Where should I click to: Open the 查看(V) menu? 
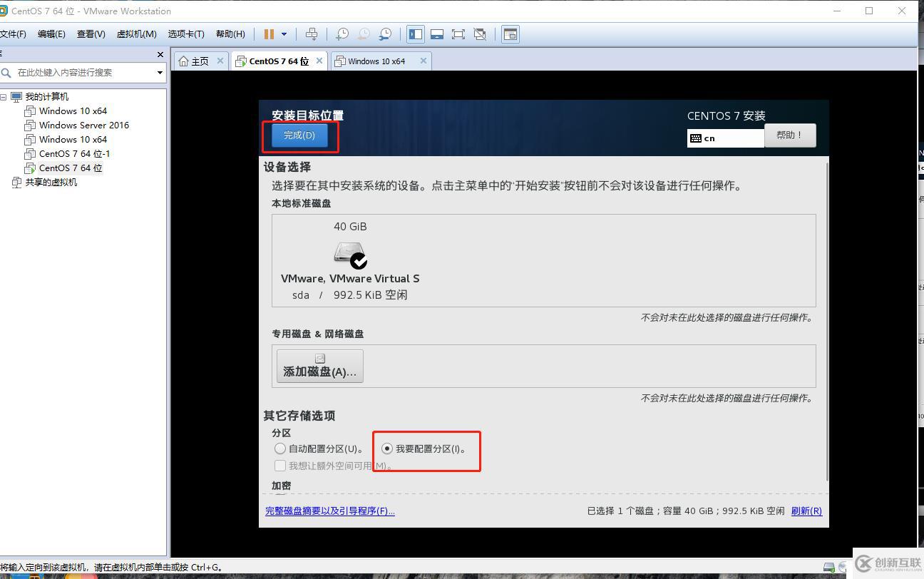click(91, 34)
